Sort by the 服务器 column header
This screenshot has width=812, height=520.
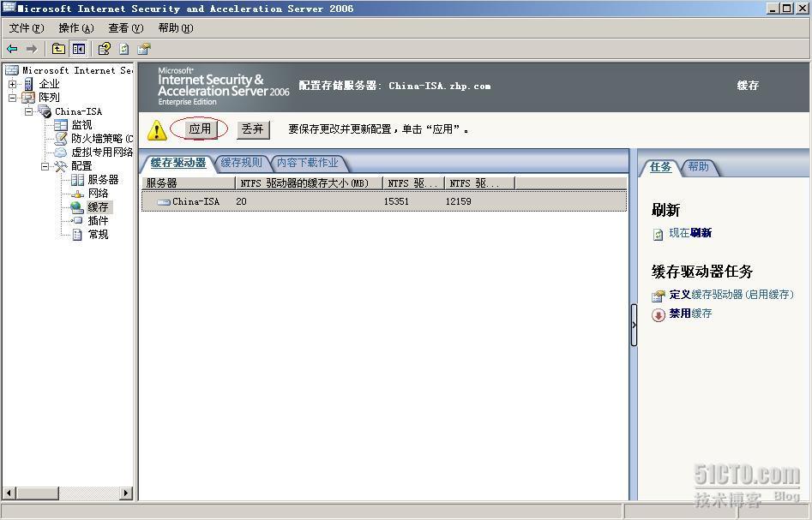188,183
